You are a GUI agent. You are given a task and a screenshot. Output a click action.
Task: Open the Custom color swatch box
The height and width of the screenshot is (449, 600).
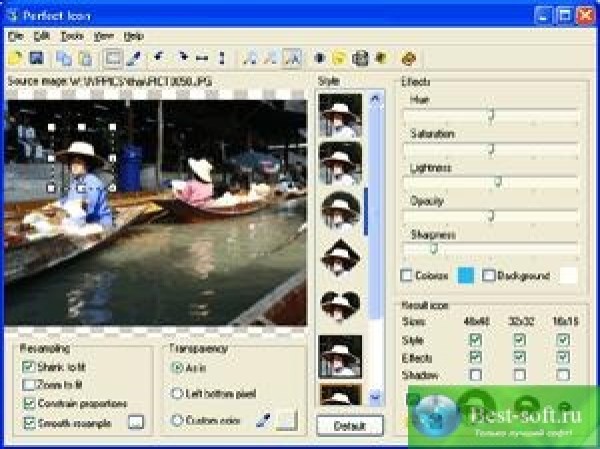(x=287, y=420)
